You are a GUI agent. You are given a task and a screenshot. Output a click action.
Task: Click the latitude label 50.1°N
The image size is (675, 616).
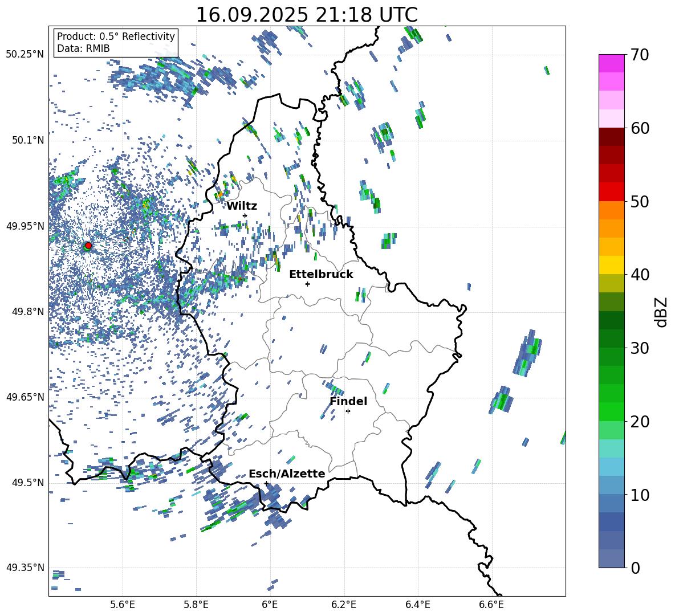pos(28,140)
